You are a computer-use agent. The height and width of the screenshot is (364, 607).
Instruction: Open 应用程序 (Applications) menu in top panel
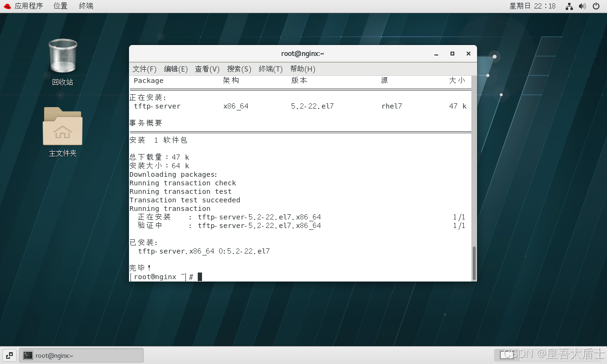(x=28, y=6)
